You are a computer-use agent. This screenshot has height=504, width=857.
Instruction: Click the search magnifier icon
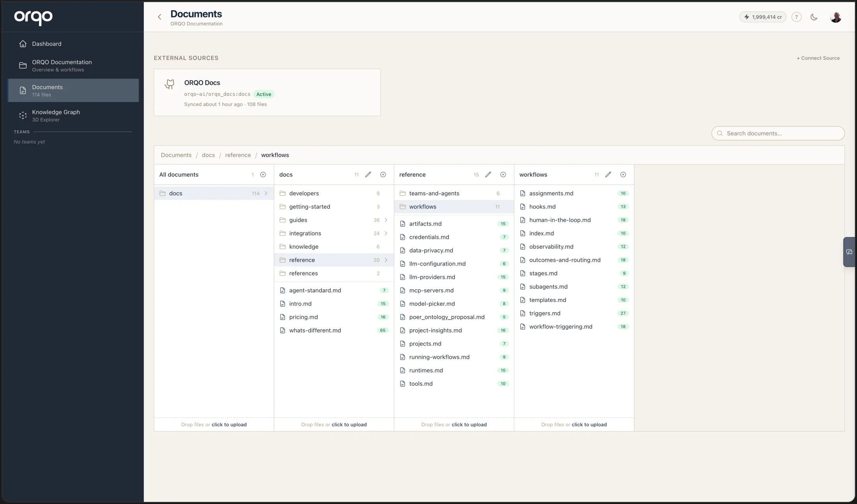coord(720,133)
